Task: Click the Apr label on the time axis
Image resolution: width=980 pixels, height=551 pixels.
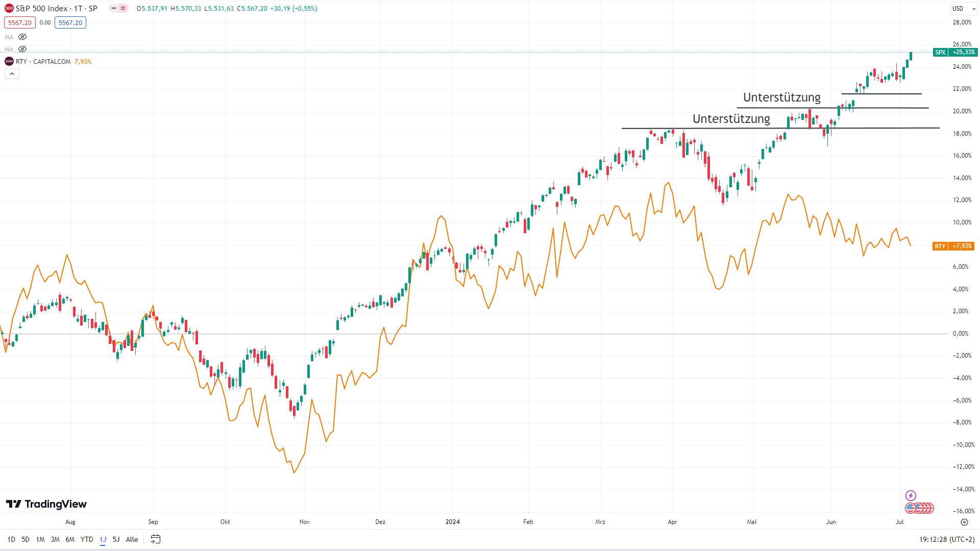Action: coord(672,522)
